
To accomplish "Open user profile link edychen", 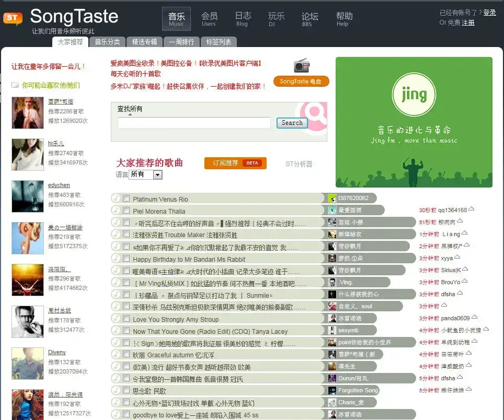I will [x=59, y=185].
